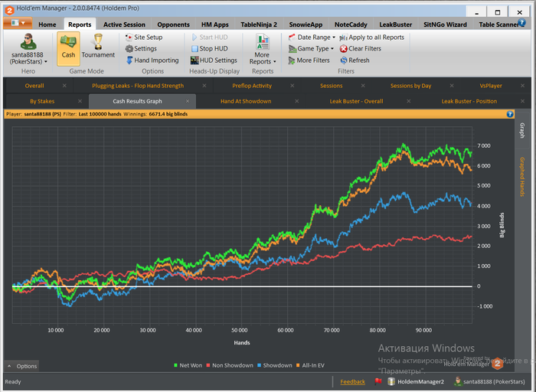Image resolution: width=536 pixels, height=392 pixels.
Task: Open Hand Importing
Action: [x=152, y=60]
